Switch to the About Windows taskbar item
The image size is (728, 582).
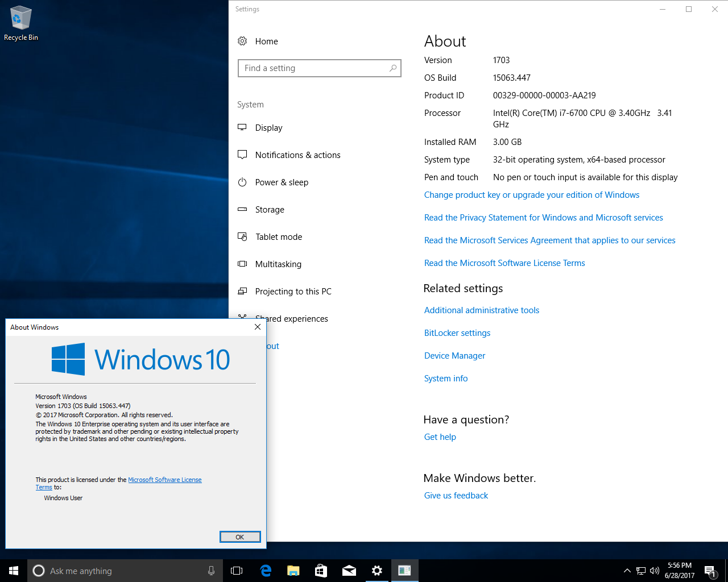404,571
